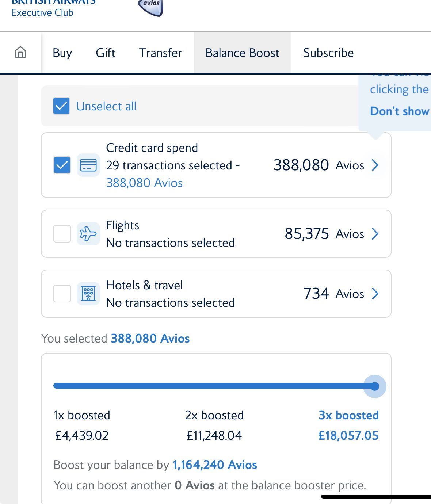Expand Credit card spend transactions chevron
The width and height of the screenshot is (431, 504).
(x=375, y=165)
